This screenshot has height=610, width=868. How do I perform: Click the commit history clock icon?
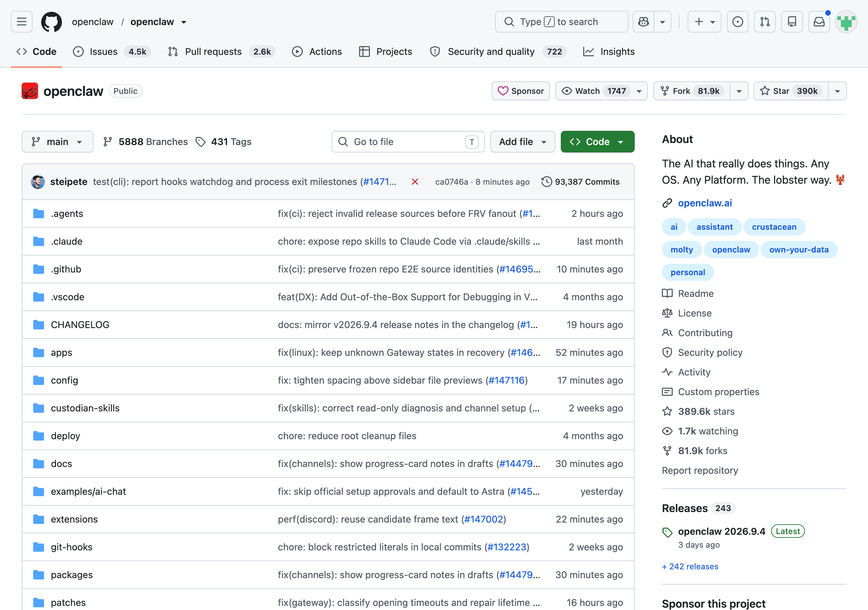(x=546, y=182)
